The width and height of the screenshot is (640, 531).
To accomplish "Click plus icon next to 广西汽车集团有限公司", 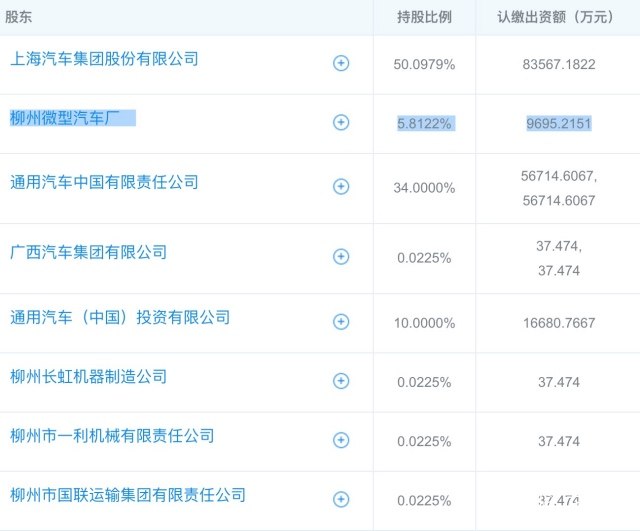I will (341, 257).
